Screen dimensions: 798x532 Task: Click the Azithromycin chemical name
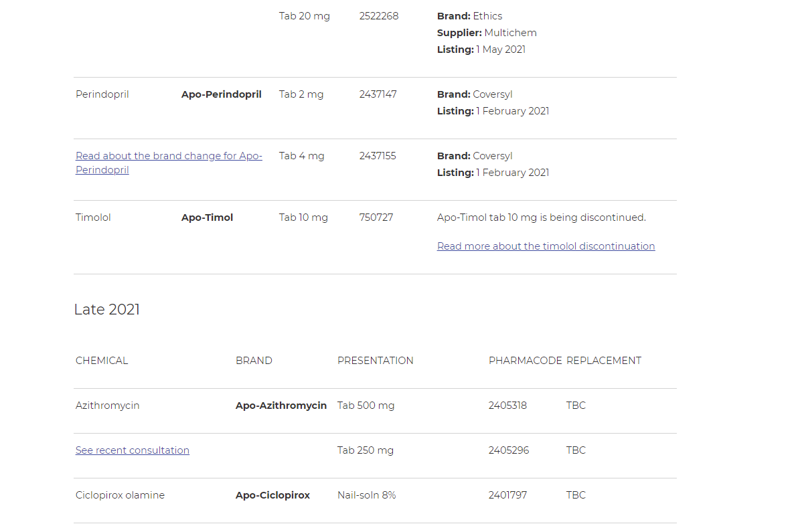107,406
